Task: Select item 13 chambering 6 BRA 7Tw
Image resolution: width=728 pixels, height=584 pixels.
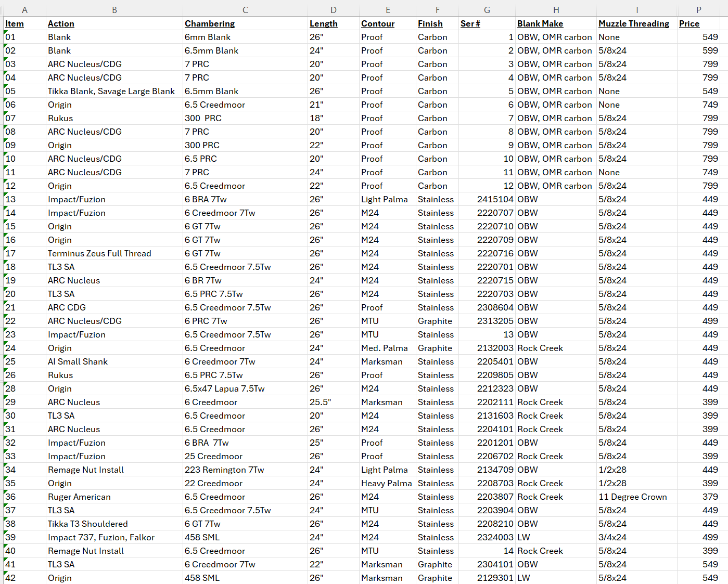Action: click(245, 199)
